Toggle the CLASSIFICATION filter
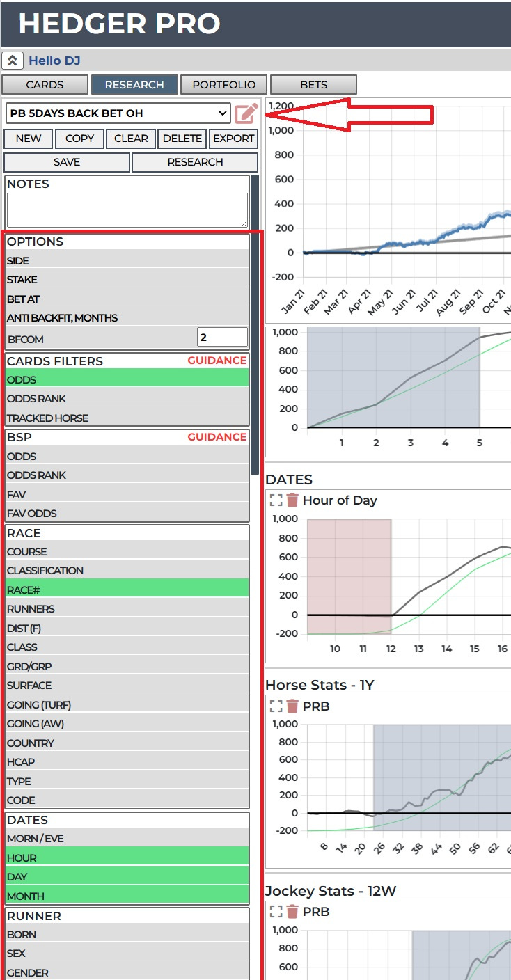511x980 pixels. [127, 571]
